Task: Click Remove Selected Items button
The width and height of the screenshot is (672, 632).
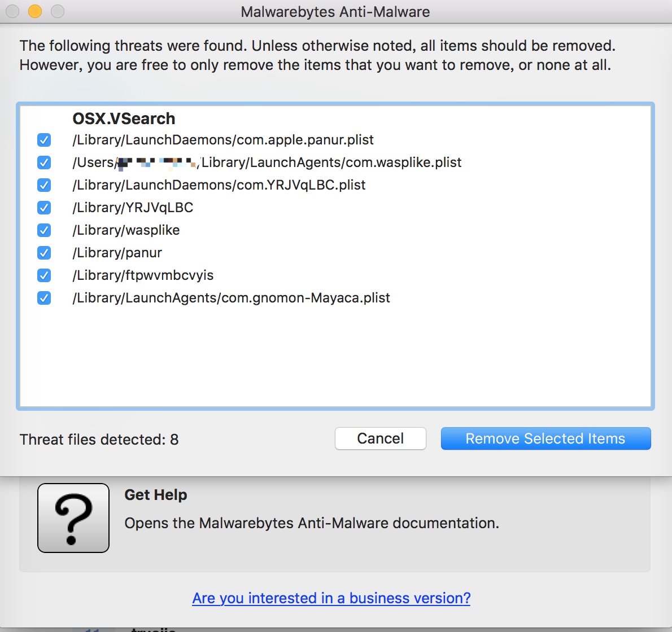Action: pyautogui.click(x=546, y=438)
